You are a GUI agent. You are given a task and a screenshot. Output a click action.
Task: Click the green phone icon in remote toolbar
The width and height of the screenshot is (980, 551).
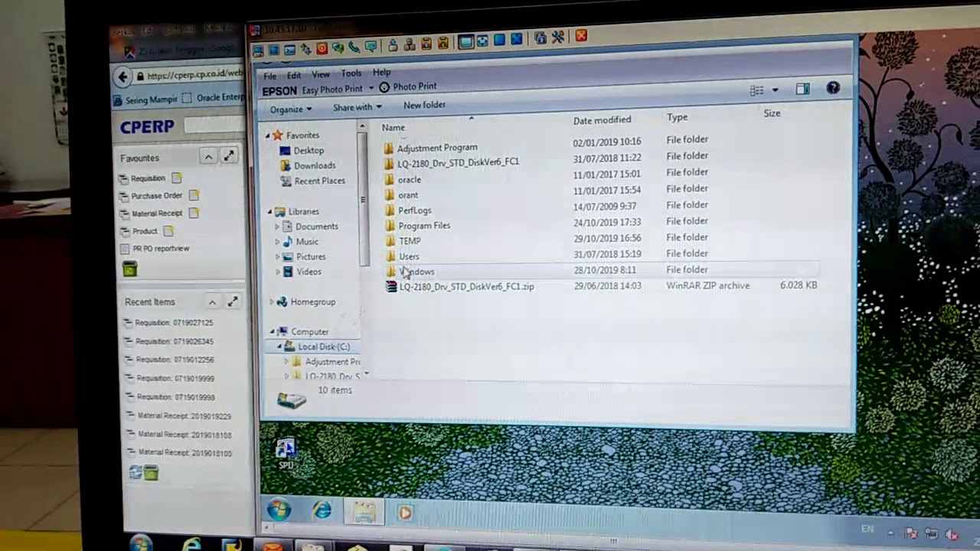click(x=354, y=47)
